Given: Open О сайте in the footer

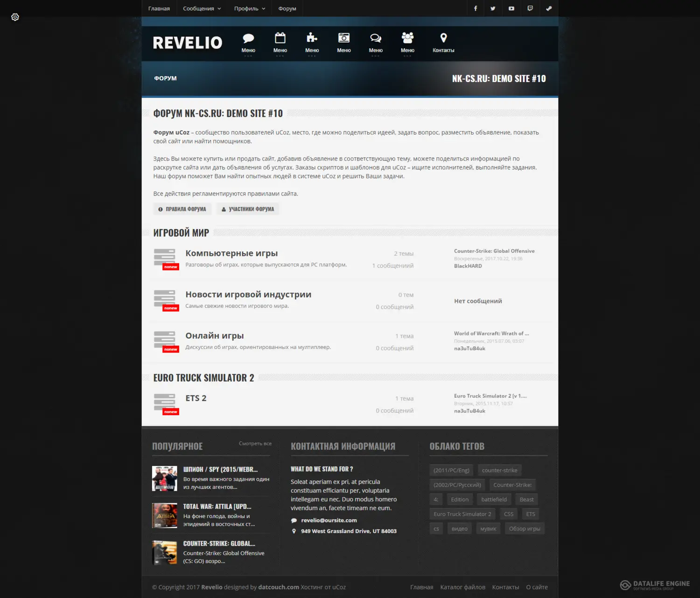Looking at the screenshot, I should click(x=537, y=587).
